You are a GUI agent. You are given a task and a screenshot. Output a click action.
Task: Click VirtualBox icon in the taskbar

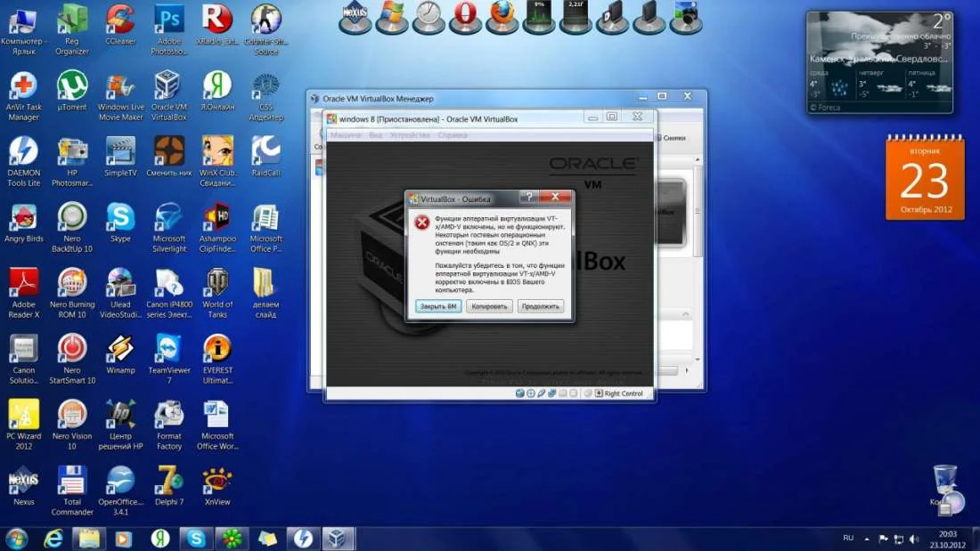338,538
